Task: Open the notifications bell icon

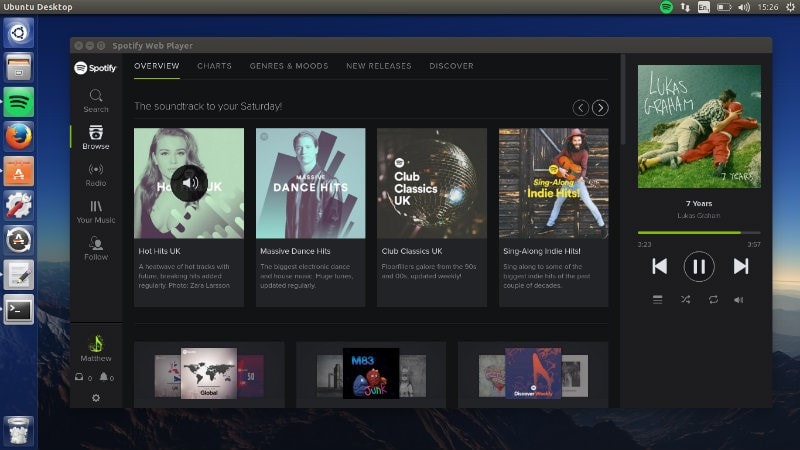Action: [x=104, y=377]
